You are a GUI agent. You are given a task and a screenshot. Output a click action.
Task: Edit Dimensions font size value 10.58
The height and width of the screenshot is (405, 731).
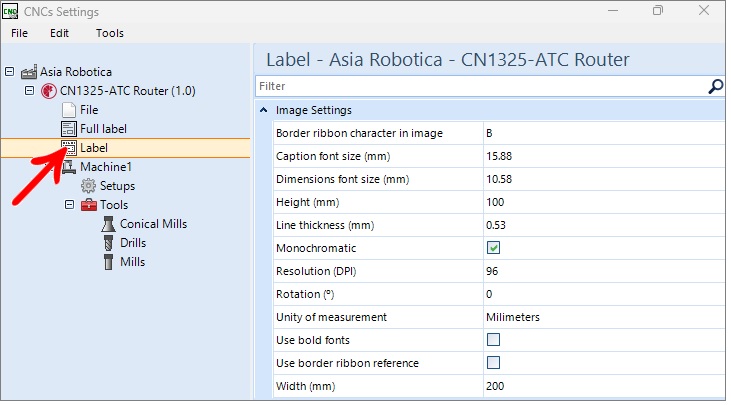(x=604, y=179)
